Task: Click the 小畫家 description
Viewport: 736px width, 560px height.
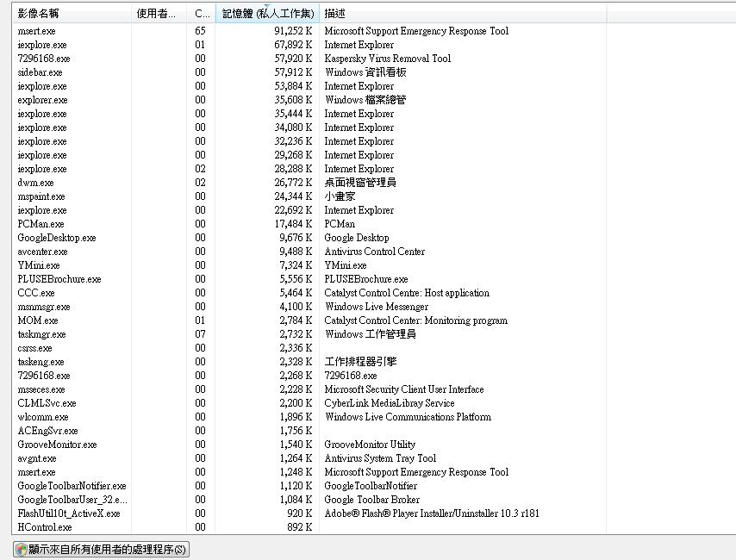Action: click(340, 196)
